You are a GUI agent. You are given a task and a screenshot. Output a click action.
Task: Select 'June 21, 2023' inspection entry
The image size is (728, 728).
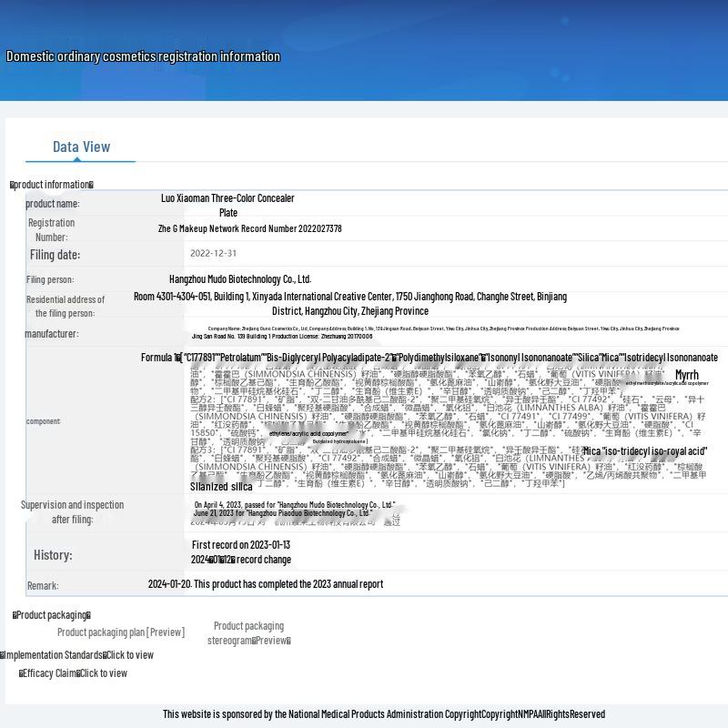tap(283, 513)
